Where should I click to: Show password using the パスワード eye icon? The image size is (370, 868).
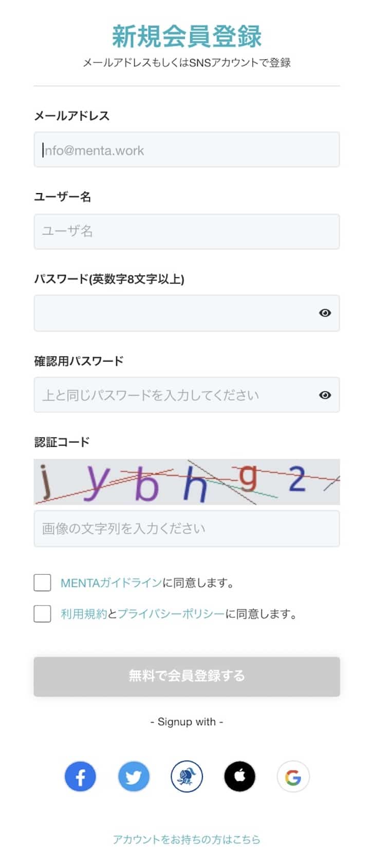pos(325,313)
